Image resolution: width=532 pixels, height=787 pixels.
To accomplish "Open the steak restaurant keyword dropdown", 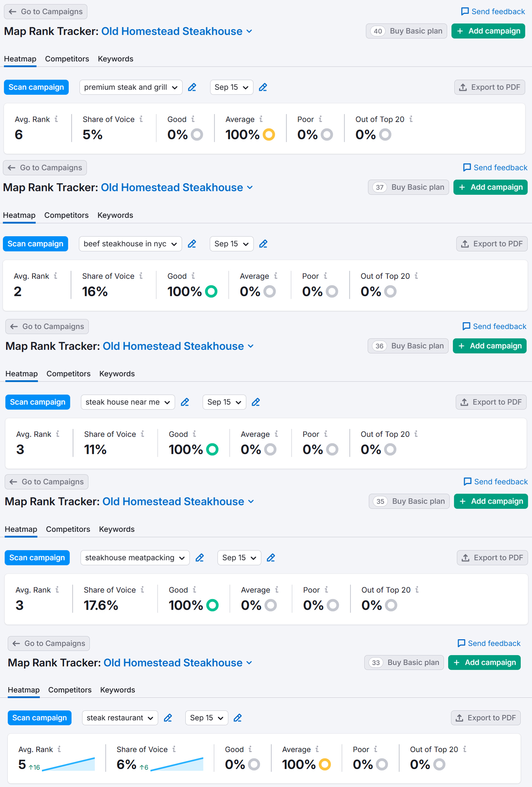I will click(120, 718).
